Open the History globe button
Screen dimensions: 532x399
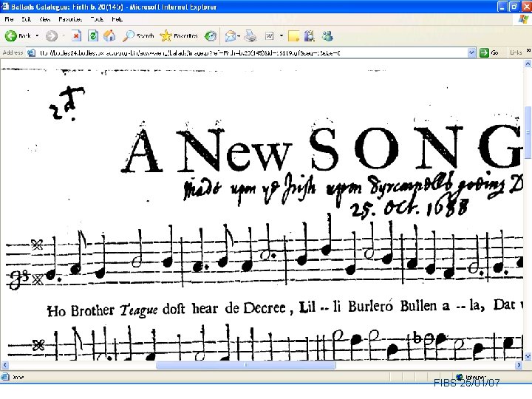[x=211, y=35]
